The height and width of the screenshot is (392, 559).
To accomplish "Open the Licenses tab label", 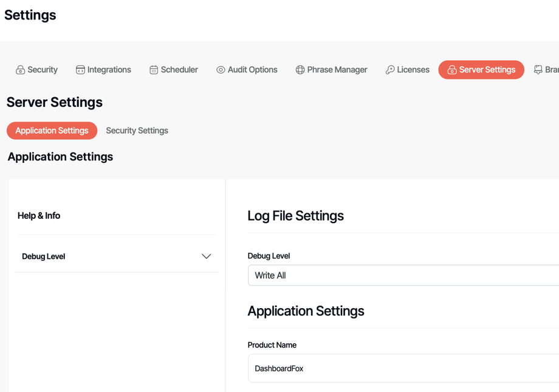I will click(x=413, y=70).
